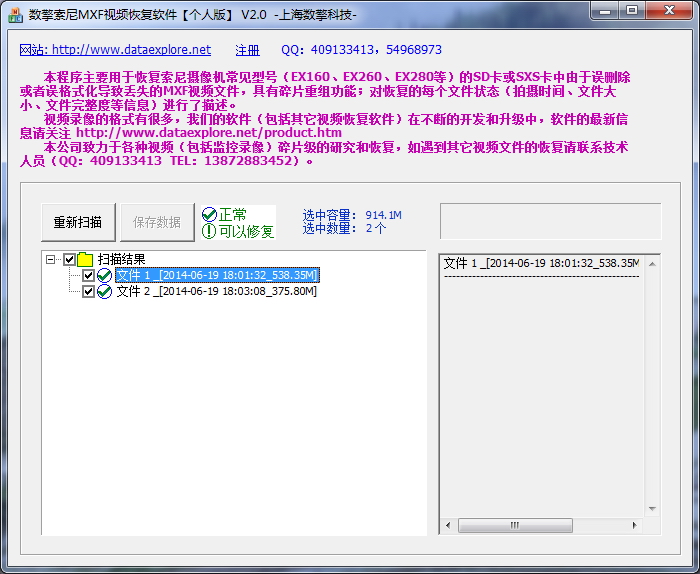Click the 正常 legend check icon
Viewport: 700px width, 574px height.
click(x=209, y=215)
